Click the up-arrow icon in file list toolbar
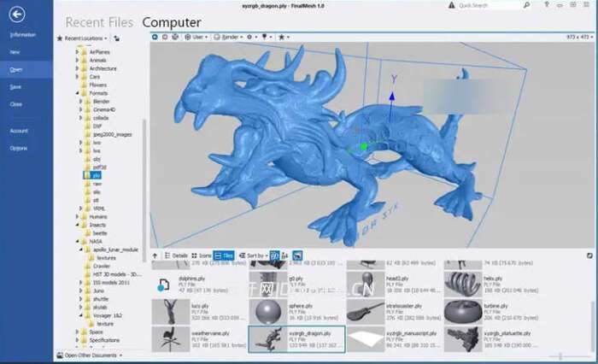The width and height of the screenshot is (598, 364). (x=155, y=255)
